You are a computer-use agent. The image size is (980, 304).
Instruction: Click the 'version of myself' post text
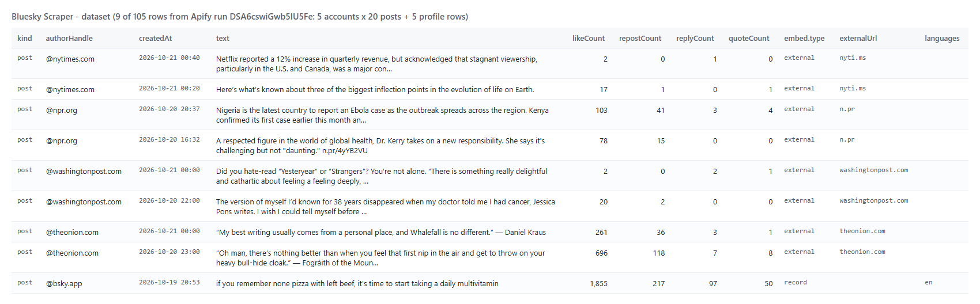386,207
